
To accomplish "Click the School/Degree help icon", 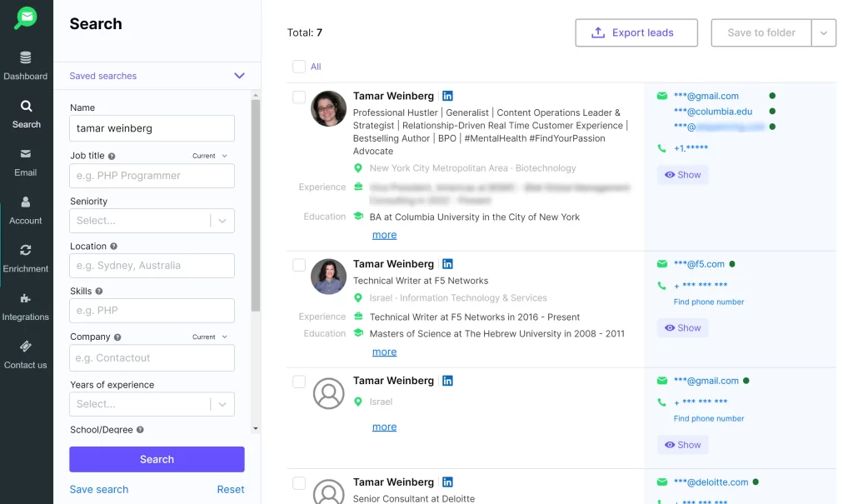I will click(x=140, y=429).
